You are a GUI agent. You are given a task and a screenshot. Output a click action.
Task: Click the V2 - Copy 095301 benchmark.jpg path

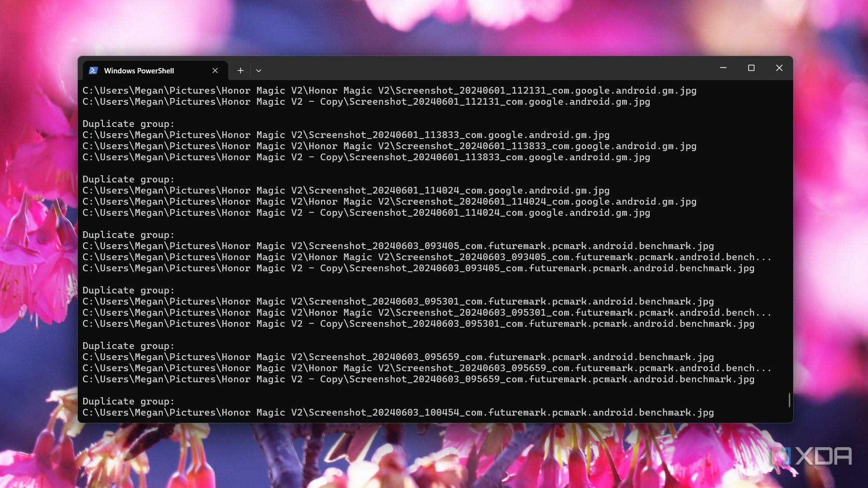[x=418, y=323]
